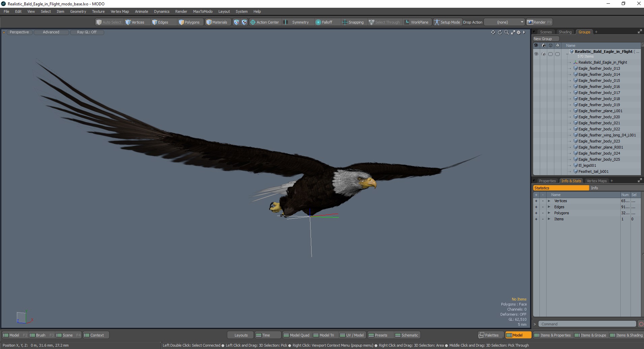The image size is (644, 349).
Task: Toggle Ray GL: Off button
Action: pos(87,32)
